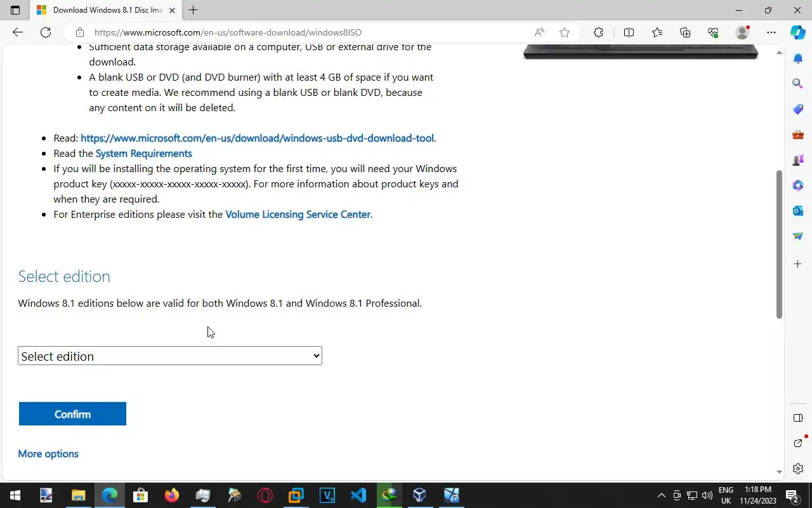Image resolution: width=812 pixels, height=508 pixels.
Task: Open Settings and more menu
Action: click(x=771, y=32)
